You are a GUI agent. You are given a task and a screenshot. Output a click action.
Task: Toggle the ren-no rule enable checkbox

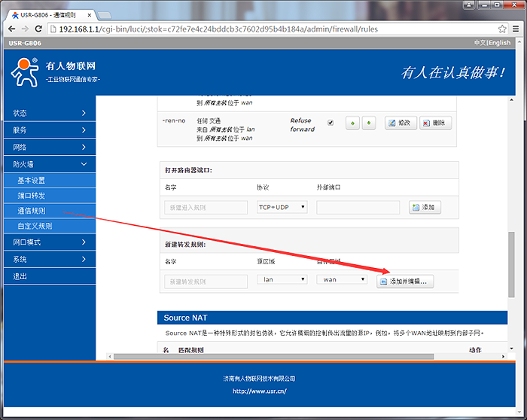point(331,123)
